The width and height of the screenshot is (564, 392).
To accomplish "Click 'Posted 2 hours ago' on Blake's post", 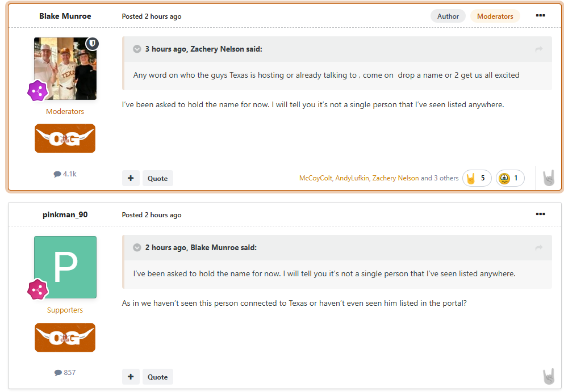I will (x=152, y=16).
